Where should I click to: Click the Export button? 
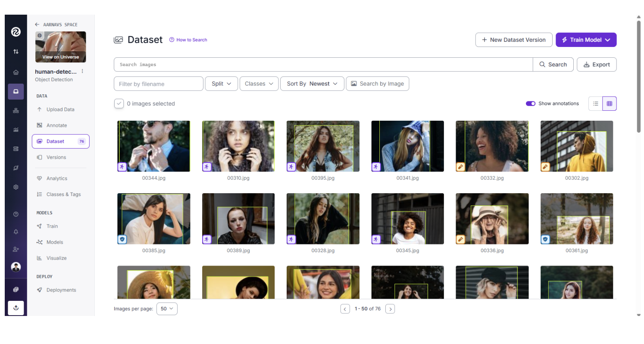coord(596,65)
